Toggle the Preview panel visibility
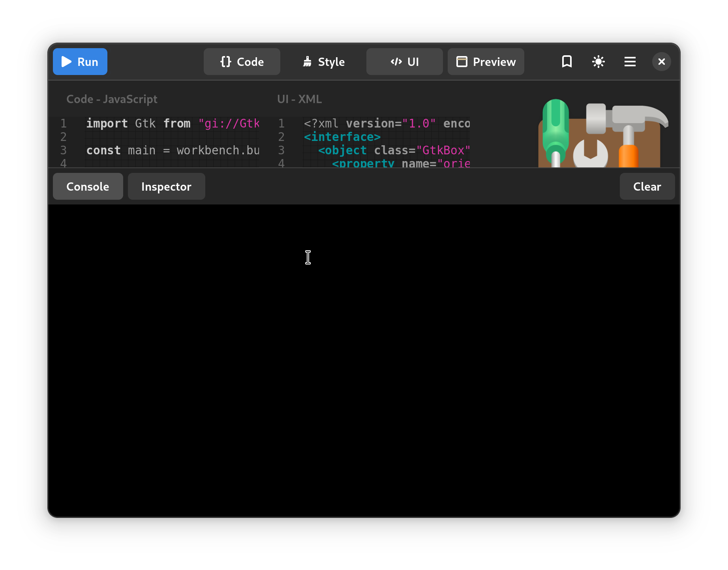728x570 pixels. [486, 62]
